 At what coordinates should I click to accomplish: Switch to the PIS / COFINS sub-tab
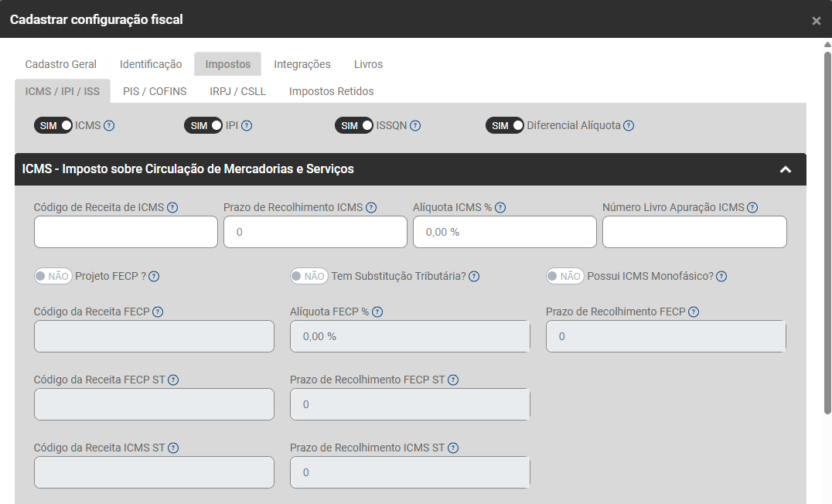point(155,91)
